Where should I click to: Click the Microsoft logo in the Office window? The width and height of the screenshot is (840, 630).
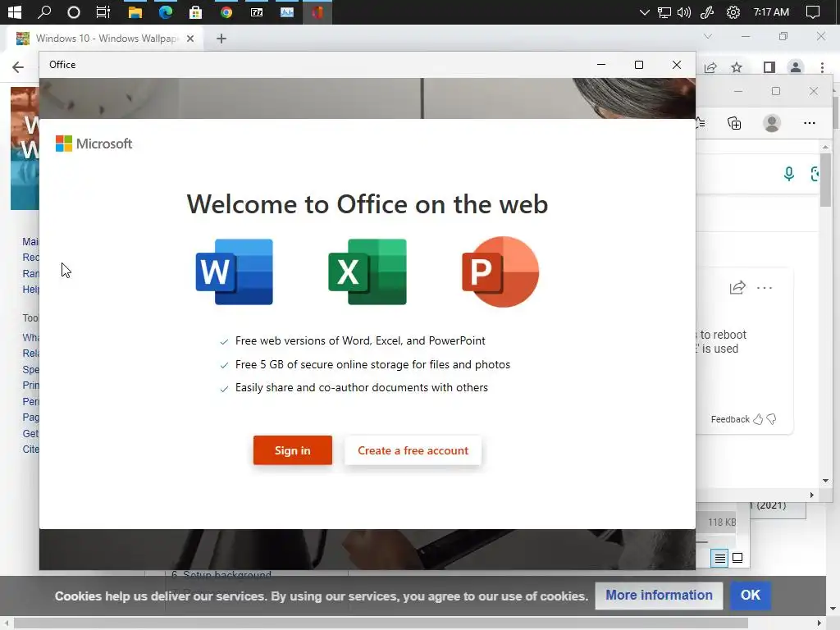click(x=94, y=144)
